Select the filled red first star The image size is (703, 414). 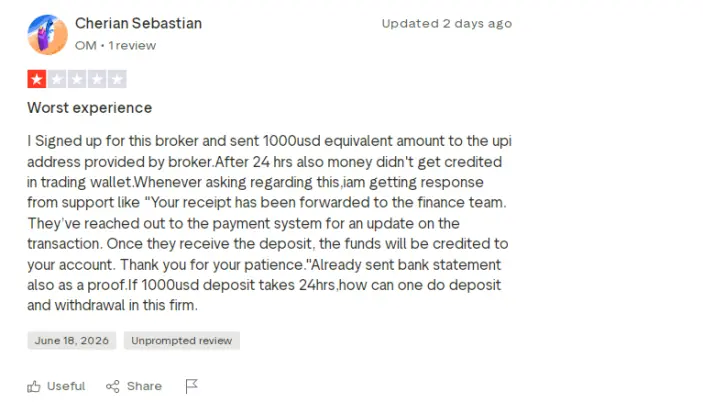click(x=37, y=79)
